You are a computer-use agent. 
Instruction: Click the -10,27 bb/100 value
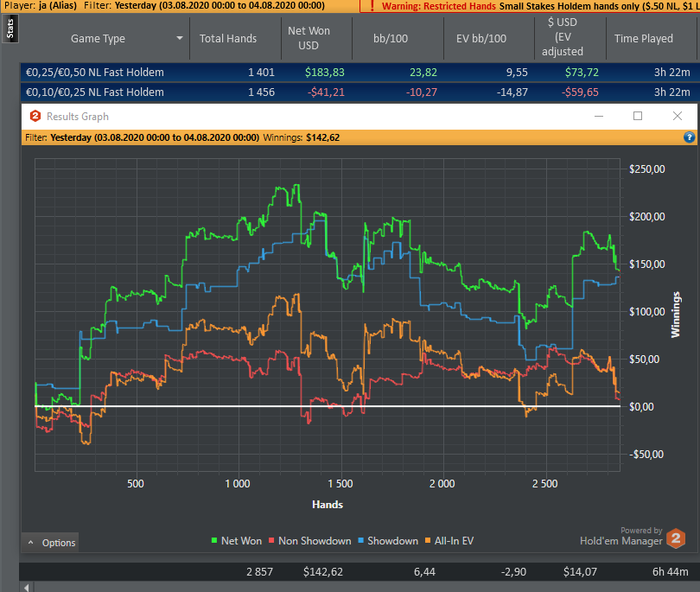coord(421,92)
